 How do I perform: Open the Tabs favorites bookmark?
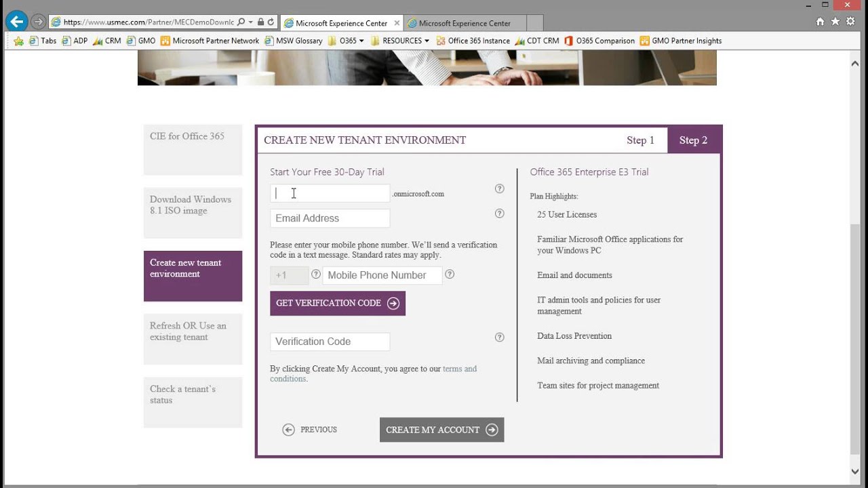[x=43, y=41]
